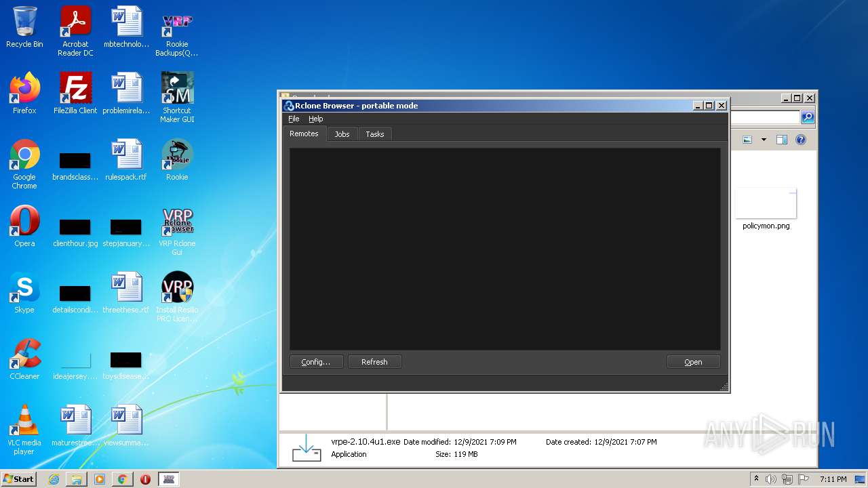Switch to the Tasks tab
Screen dimensions: 868x488
click(375, 134)
